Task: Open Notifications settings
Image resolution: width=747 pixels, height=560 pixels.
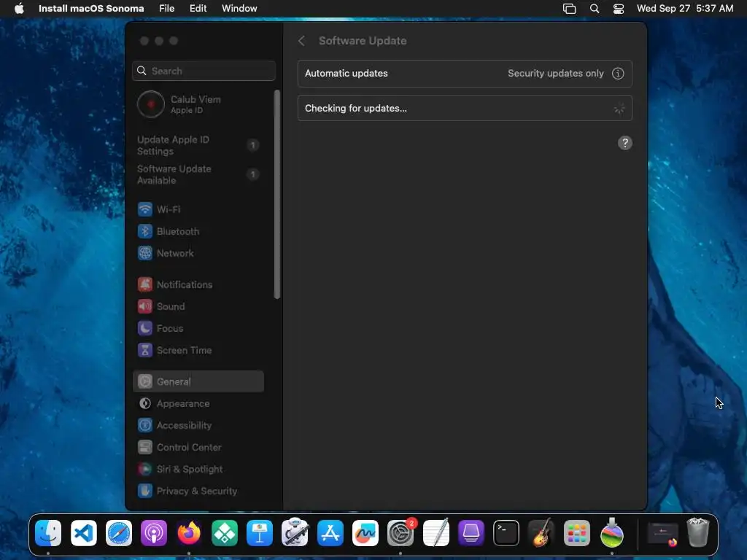Action: (198, 285)
